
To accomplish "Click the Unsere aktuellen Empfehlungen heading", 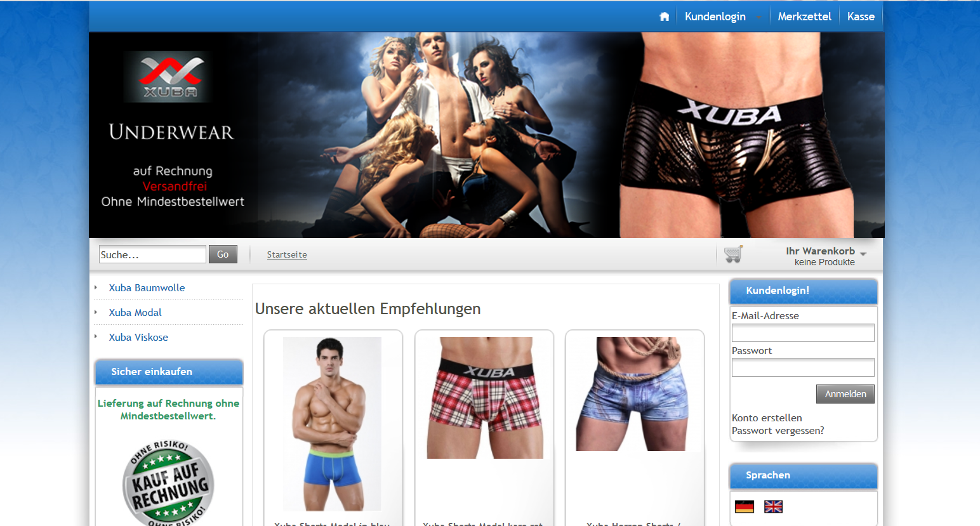I will (x=367, y=308).
